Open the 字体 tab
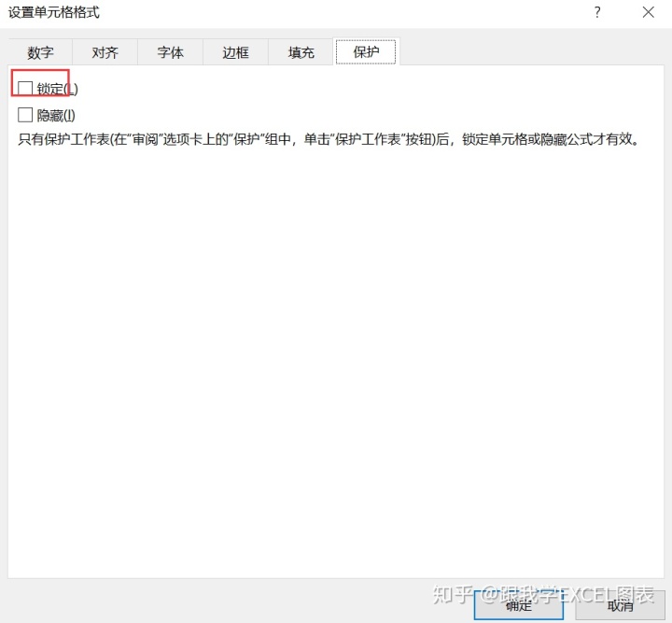The height and width of the screenshot is (623, 672). (x=170, y=52)
